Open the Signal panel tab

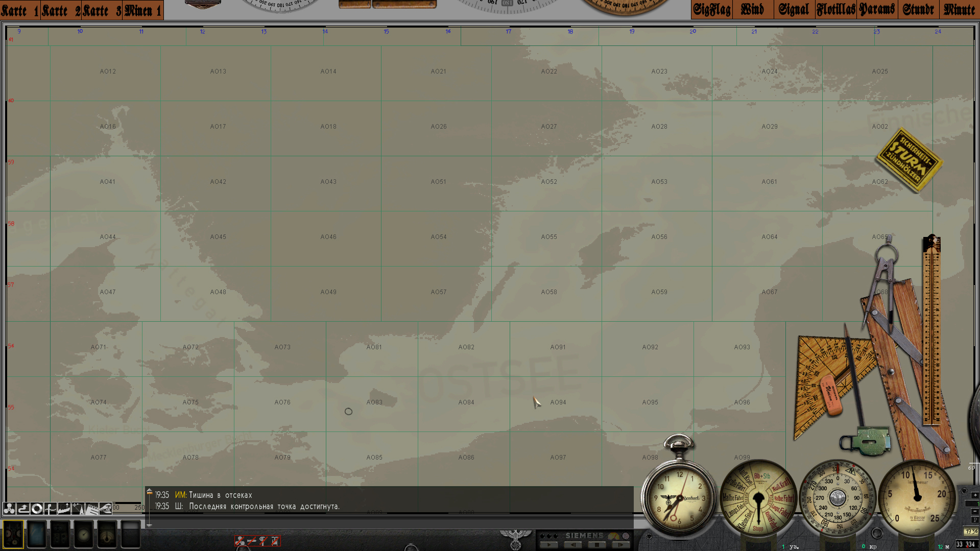(x=794, y=10)
